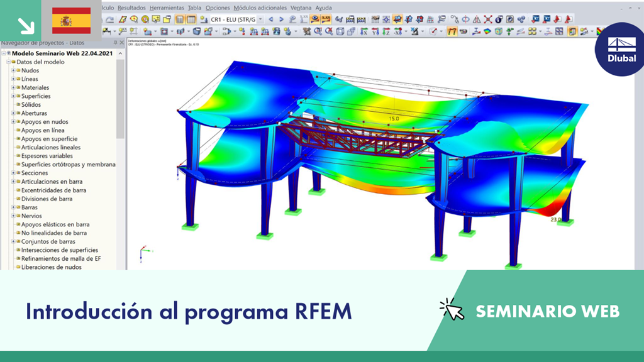Expand the Secciones tree node

point(14,173)
